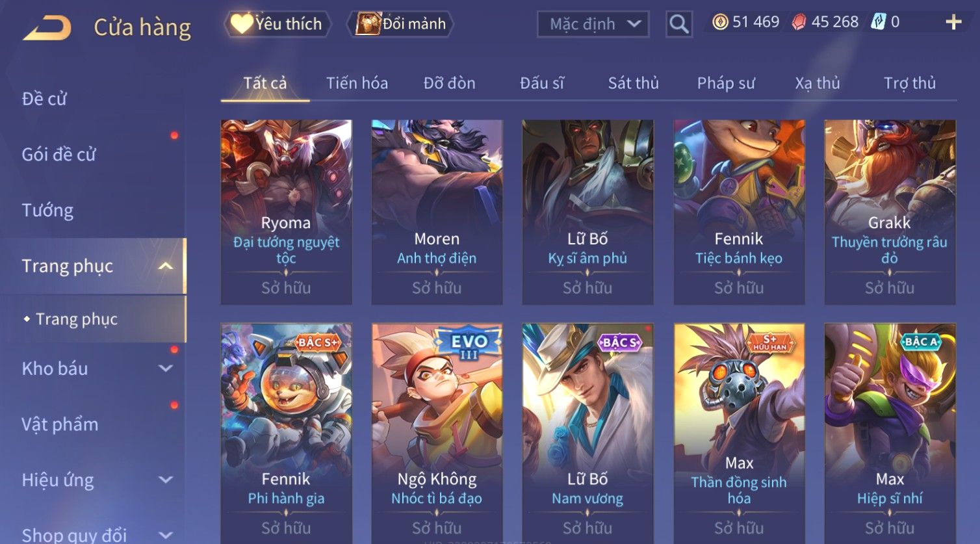Open the Mặc định sort dropdown

tap(593, 25)
